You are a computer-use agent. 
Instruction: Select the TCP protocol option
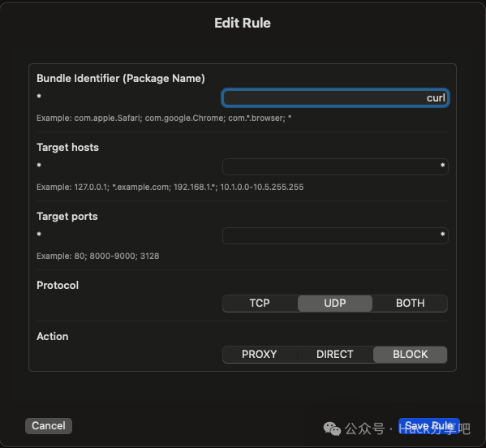(x=260, y=304)
